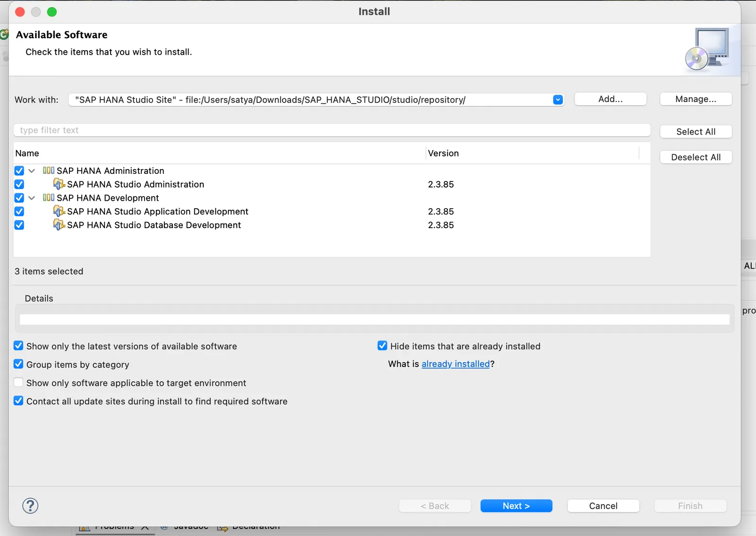Click the green maximize window button
This screenshot has height=536, width=756.
pos(52,12)
